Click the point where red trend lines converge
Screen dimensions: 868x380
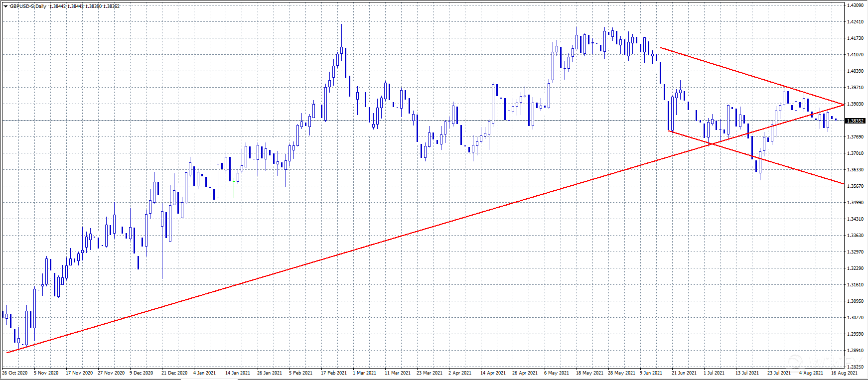(844, 105)
